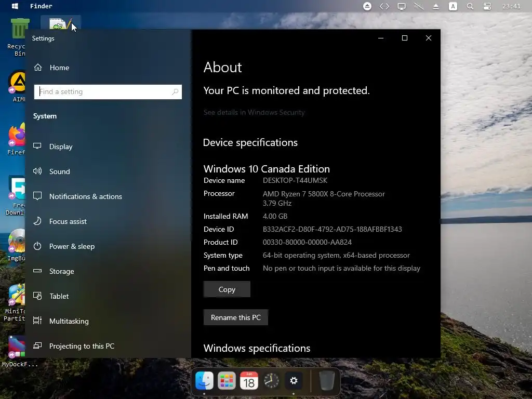Click the search magnifier in the settings box
The height and width of the screenshot is (399, 532).
[x=175, y=92]
